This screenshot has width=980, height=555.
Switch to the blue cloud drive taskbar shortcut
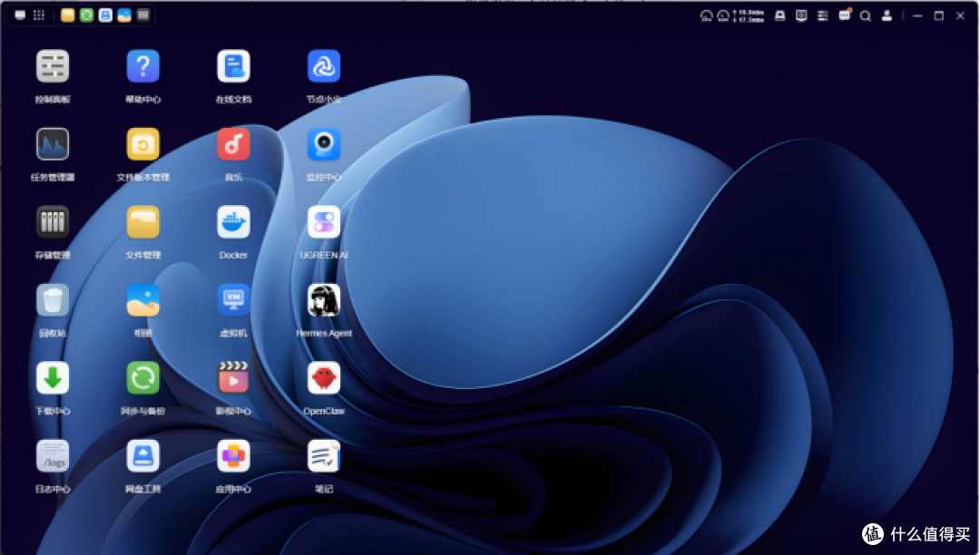click(x=105, y=15)
